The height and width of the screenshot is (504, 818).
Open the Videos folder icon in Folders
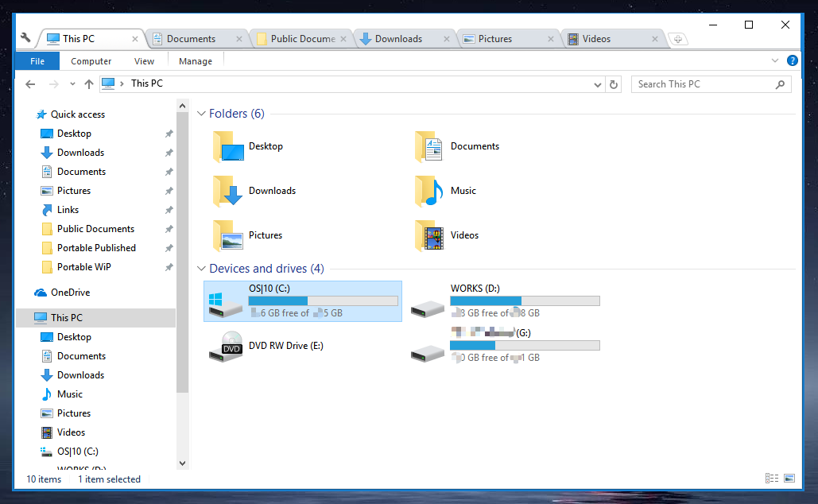[429, 235]
